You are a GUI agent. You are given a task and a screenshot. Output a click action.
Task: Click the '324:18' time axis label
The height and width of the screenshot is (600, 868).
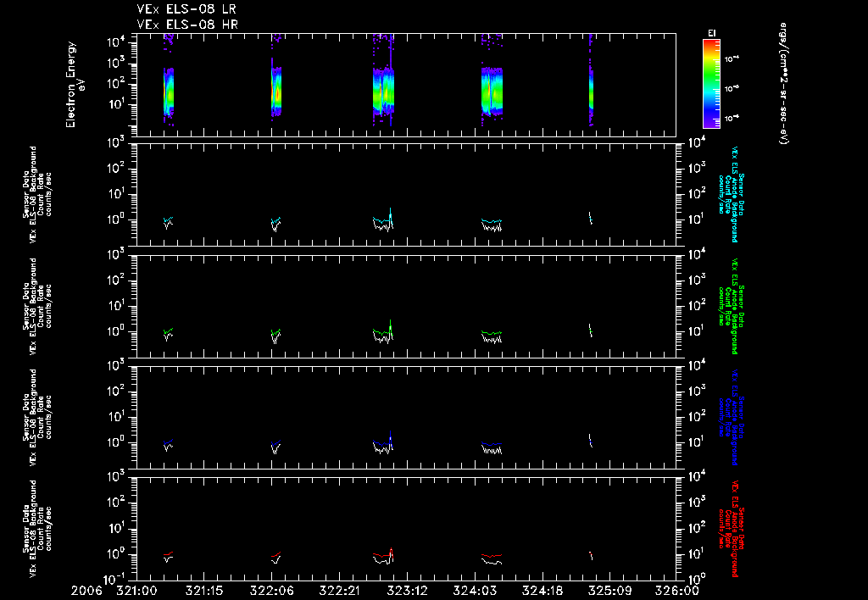(542, 592)
